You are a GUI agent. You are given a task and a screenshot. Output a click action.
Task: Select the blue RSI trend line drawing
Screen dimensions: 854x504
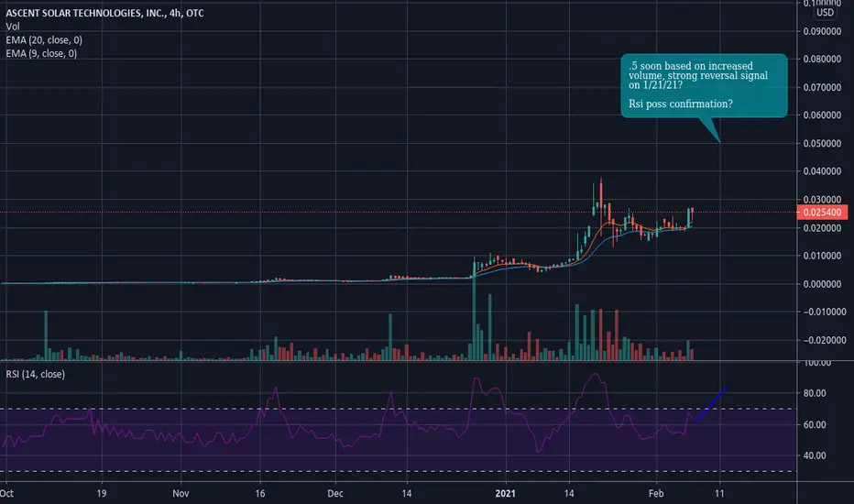point(711,403)
